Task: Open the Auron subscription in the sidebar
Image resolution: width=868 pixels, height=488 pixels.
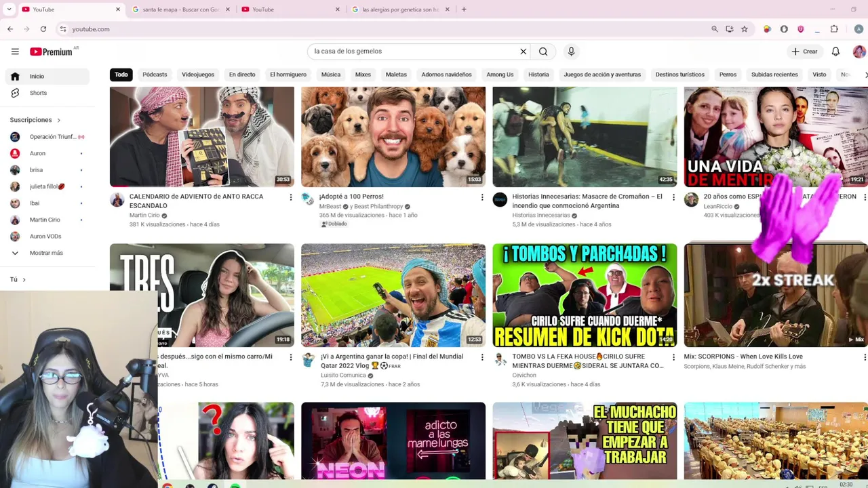Action: point(47,153)
